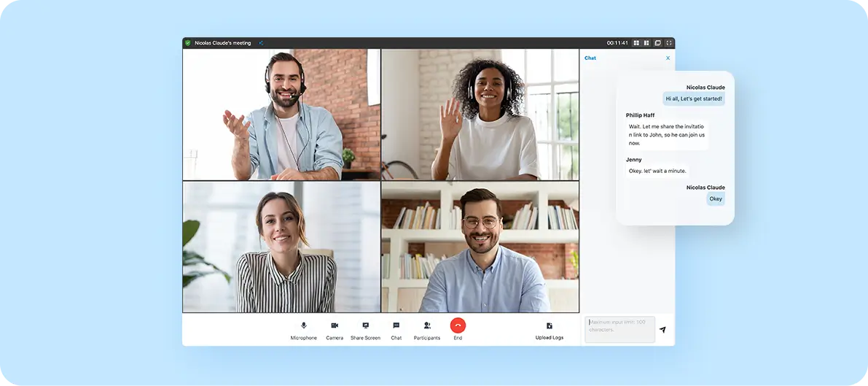The height and width of the screenshot is (386, 868).
Task: Enter fullscreen mode
Action: [668, 43]
